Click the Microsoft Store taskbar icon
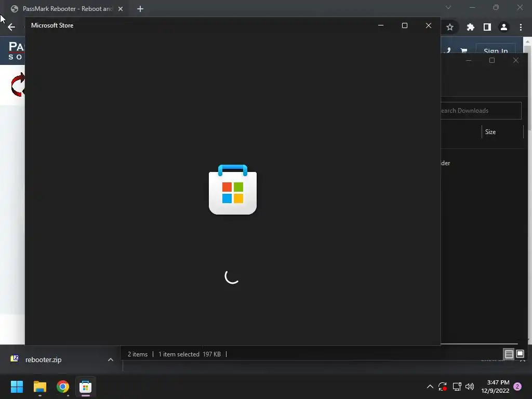This screenshot has height=399, width=532. pyautogui.click(x=86, y=387)
